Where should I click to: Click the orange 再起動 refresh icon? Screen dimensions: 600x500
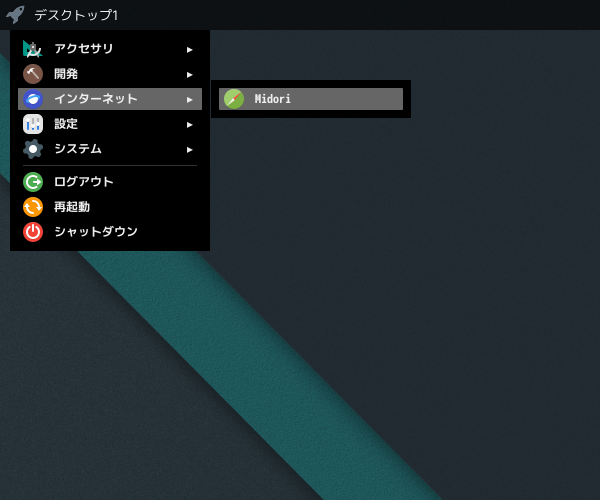33,207
